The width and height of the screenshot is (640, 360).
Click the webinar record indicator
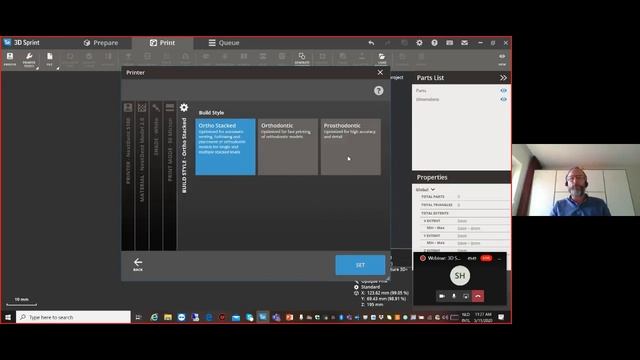423,258
